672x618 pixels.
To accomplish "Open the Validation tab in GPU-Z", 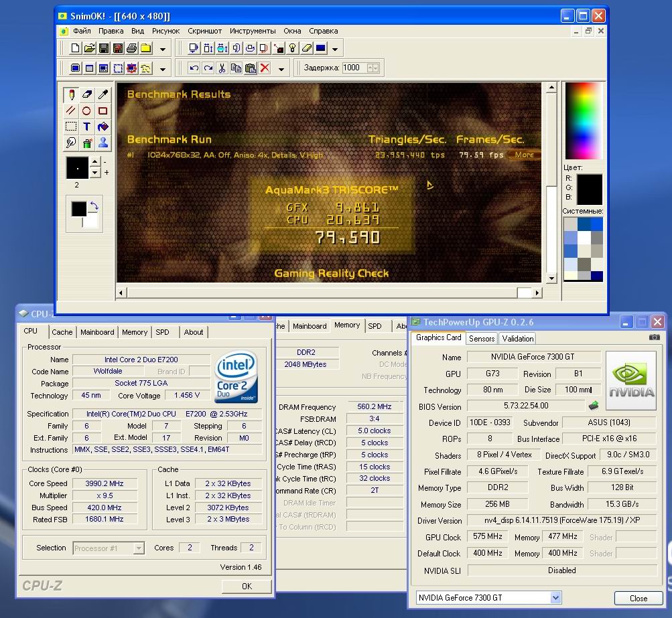I will pos(518,338).
